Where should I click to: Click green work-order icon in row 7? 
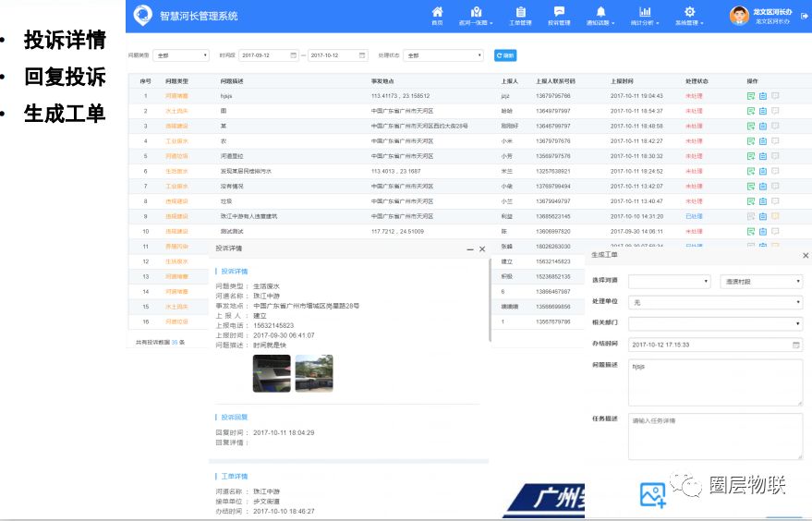point(751,186)
